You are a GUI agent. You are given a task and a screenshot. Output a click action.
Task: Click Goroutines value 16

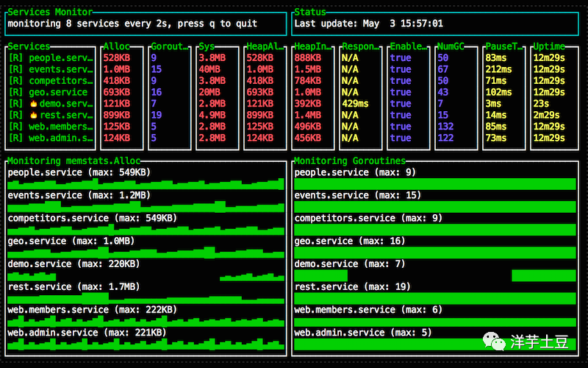[157, 93]
